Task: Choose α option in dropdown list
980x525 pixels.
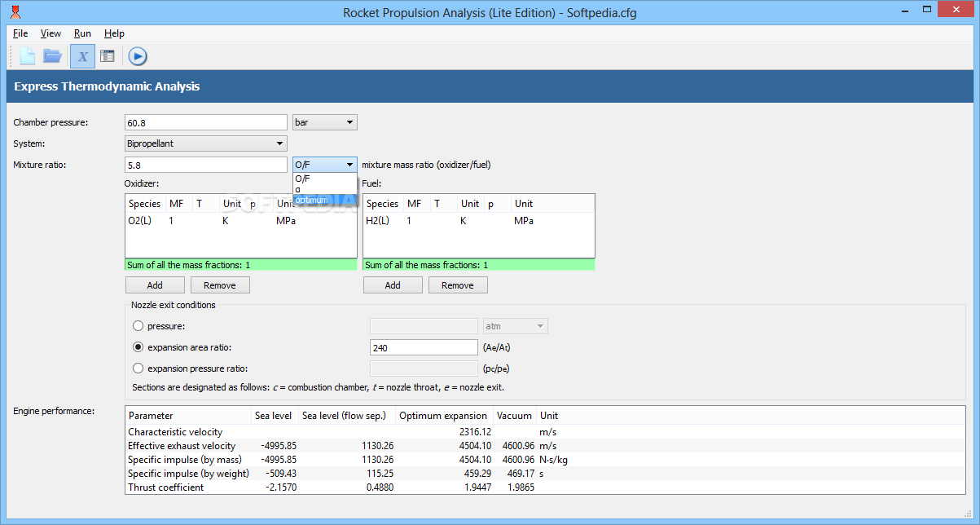Action: [324, 188]
